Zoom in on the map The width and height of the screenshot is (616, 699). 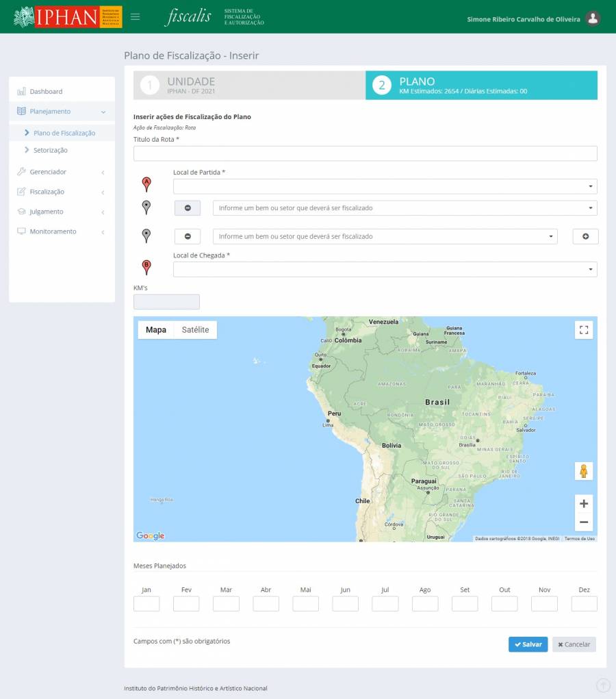click(584, 504)
